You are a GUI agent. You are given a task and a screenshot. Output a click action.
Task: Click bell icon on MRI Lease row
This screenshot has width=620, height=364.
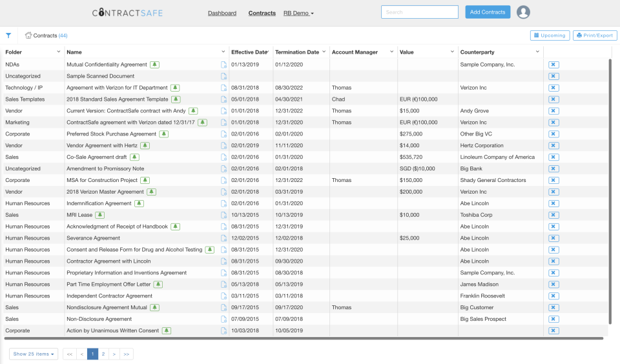coord(100,215)
